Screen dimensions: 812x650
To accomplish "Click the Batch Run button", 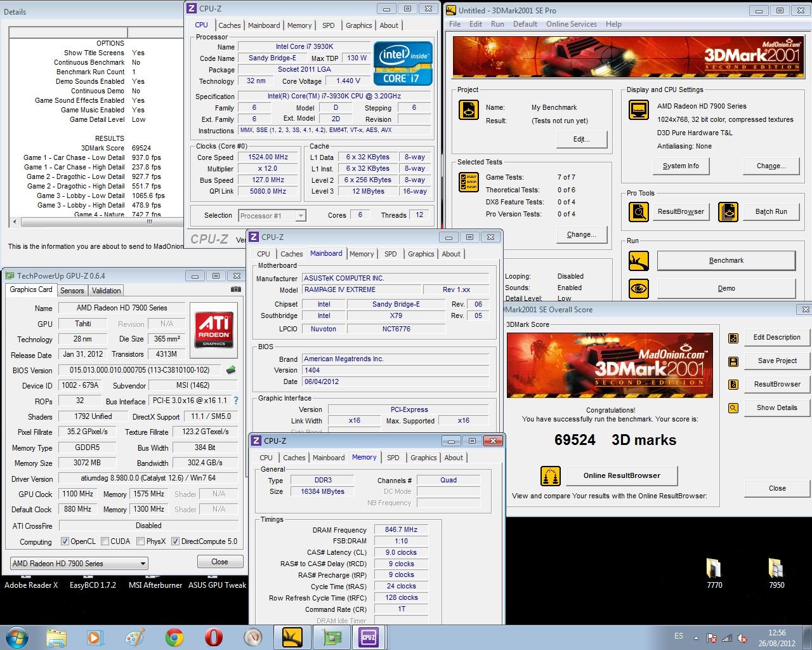I will point(771,211).
